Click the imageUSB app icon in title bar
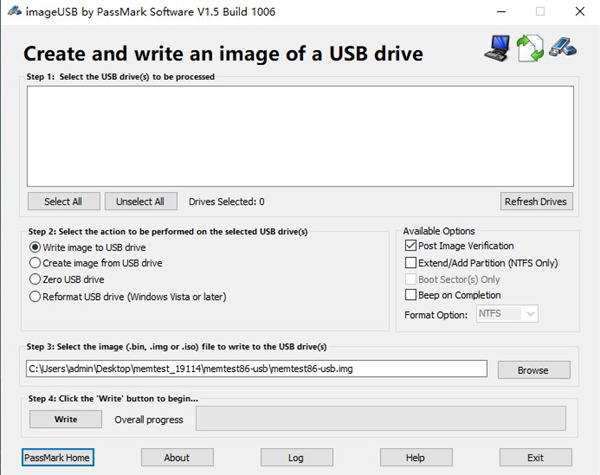 coord(11,11)
